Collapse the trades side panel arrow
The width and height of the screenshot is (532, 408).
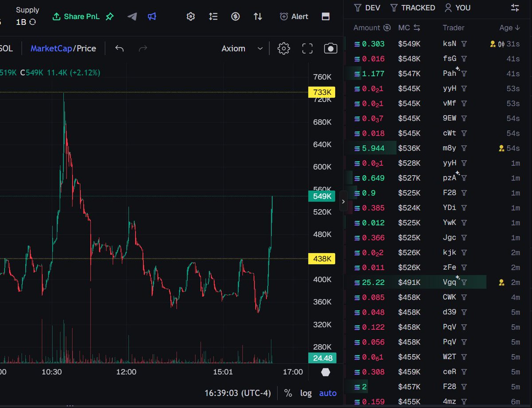(x=343, y=202)
